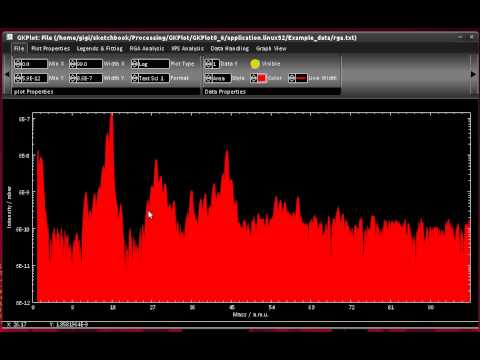
Task: Click the x-axis tick label 27
Action: 152,308
